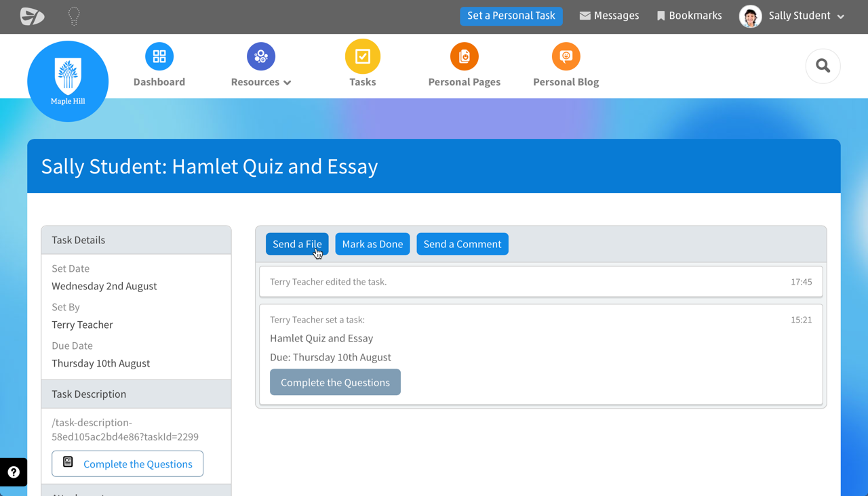This screenshot has height=496, width=868.
Task: Open the Personal Blog icon
Action: pyautogui.click(x=566, y=56)
